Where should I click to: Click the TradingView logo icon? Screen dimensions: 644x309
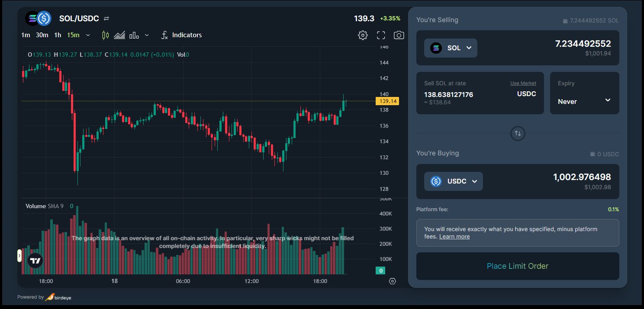[35, 261]
